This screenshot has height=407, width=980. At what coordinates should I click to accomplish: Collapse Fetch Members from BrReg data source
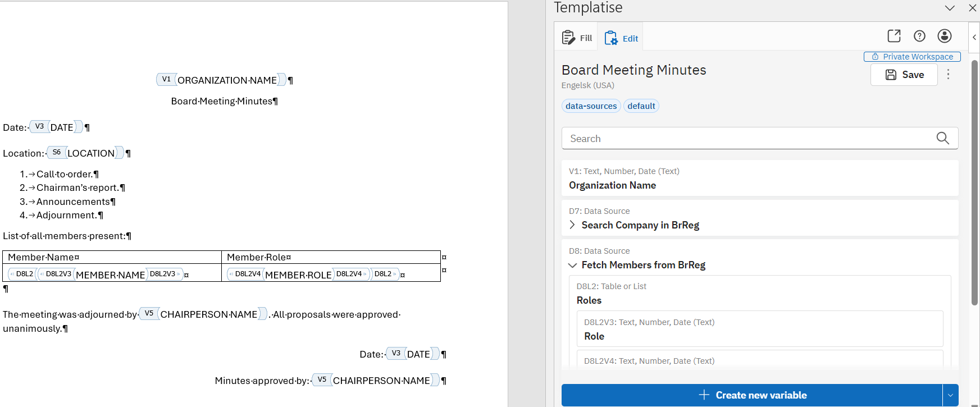click(572, 265)
